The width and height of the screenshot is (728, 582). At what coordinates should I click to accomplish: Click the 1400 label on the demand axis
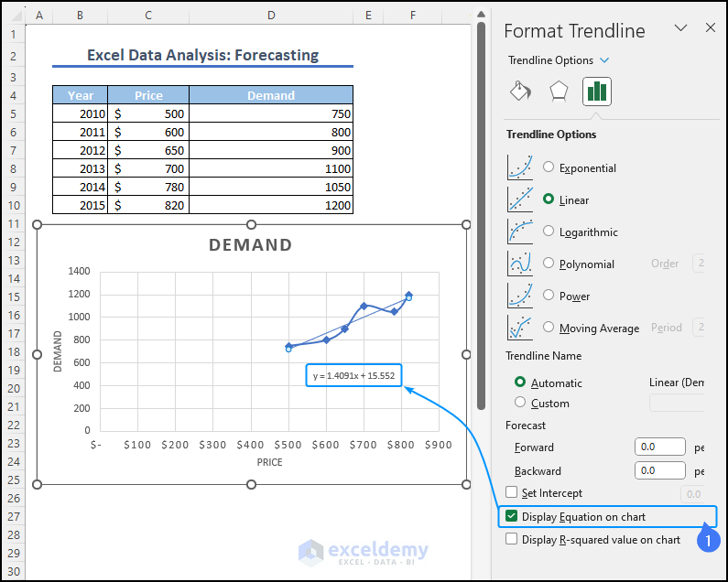point(79,271)
